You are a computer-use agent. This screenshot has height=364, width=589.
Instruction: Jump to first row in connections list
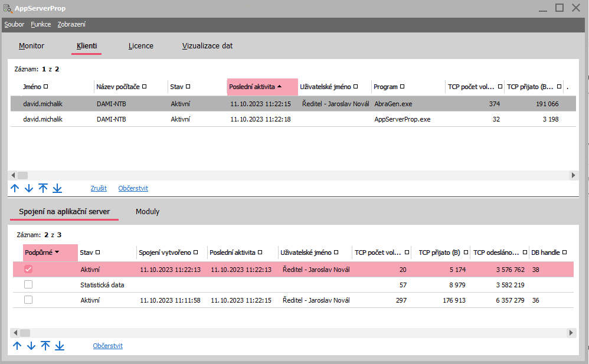click(x=45, y=346)
